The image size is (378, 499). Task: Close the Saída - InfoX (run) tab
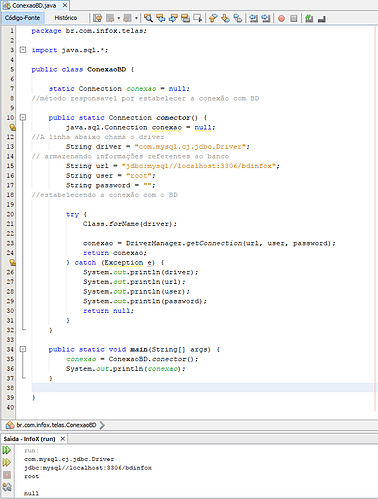coord(62,439)
